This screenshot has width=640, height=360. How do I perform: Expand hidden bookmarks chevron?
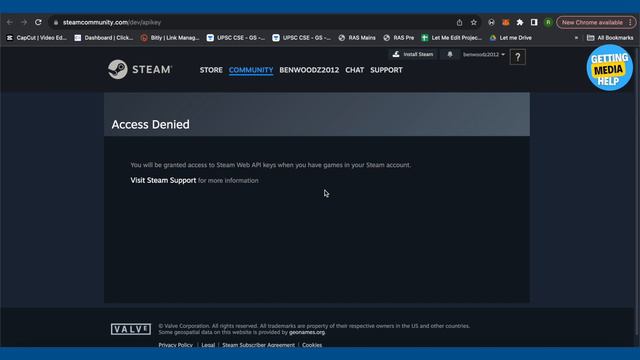576,38
